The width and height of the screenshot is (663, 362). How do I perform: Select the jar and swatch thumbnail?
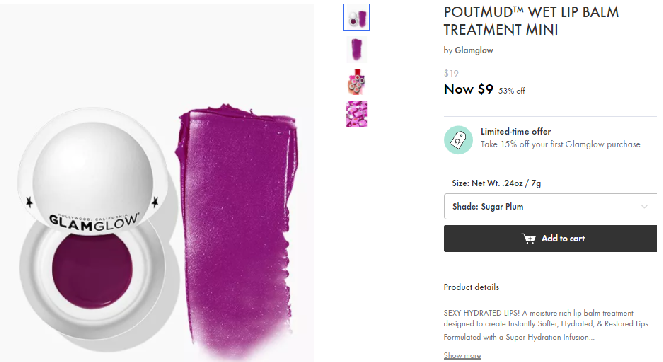click(356, 17)
